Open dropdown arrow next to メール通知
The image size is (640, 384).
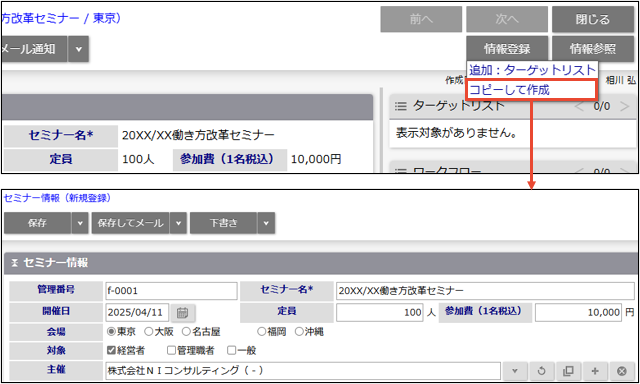(x=78, y=49)
